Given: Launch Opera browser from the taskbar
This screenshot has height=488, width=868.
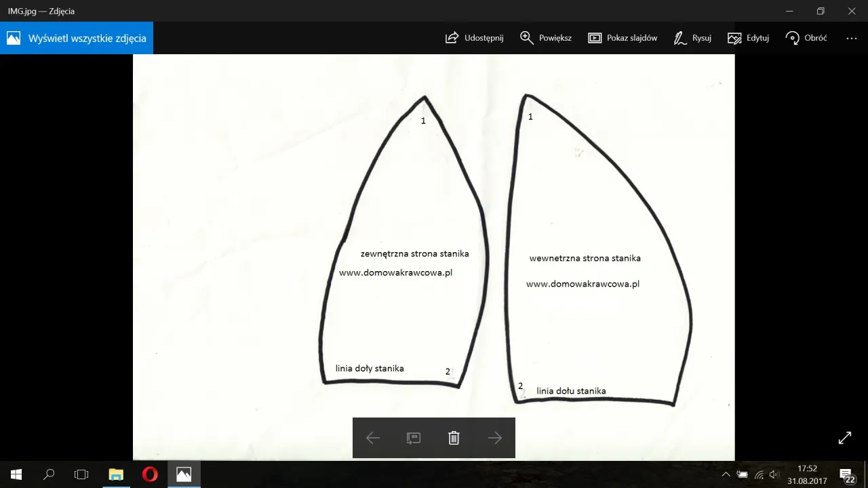Looking at the screenshot, I should [x=150, y=474].
